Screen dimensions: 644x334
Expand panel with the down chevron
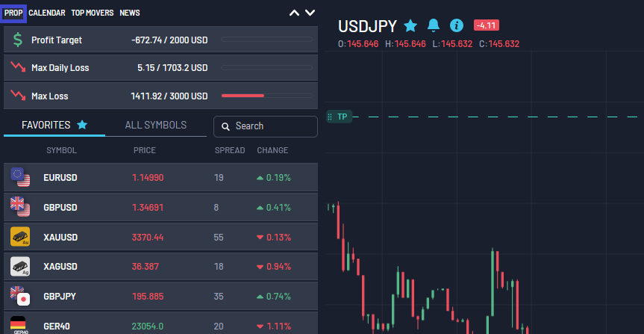(x=310, y=13)
